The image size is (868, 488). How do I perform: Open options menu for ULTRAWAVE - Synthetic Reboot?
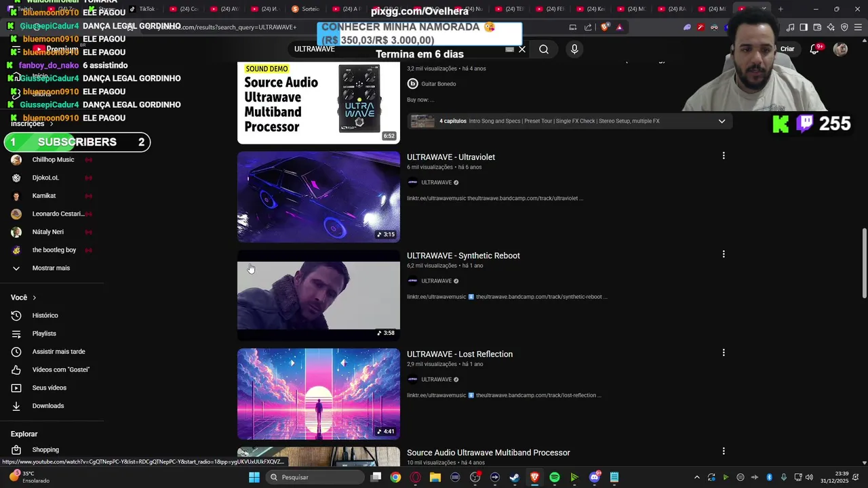[x=724, y=254]
